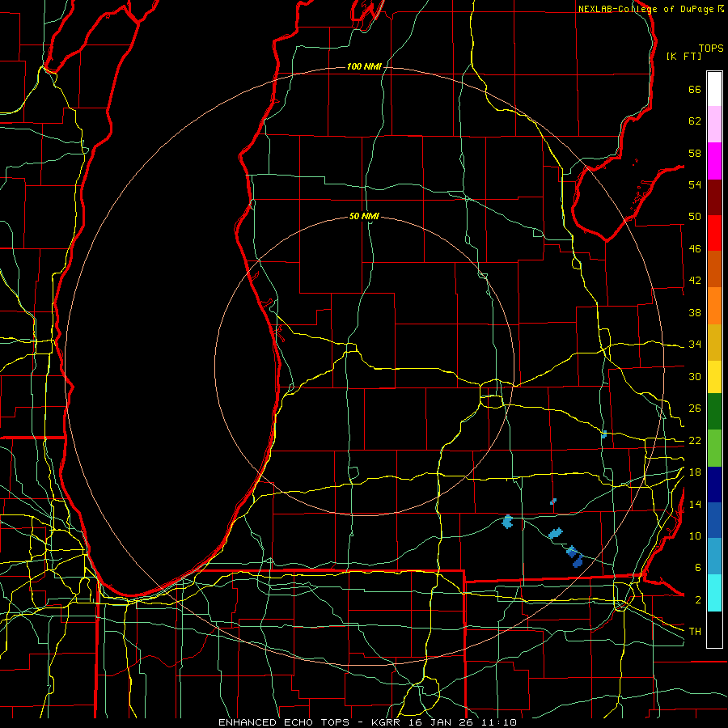This screenshot has width=728, height=728.
Task: Click the "100 NMI" range ring label
Action: pos(364,66)
